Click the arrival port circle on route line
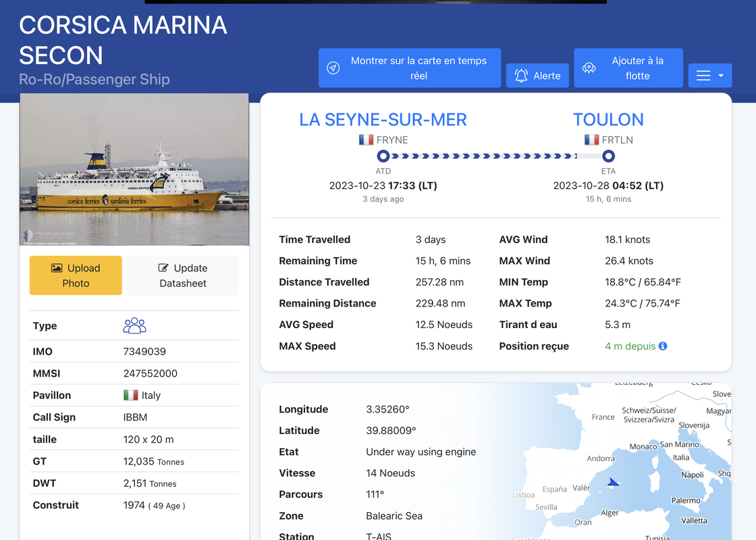This screenshot has width=756, height=540. pyautogui.click(x=608, y=156)
